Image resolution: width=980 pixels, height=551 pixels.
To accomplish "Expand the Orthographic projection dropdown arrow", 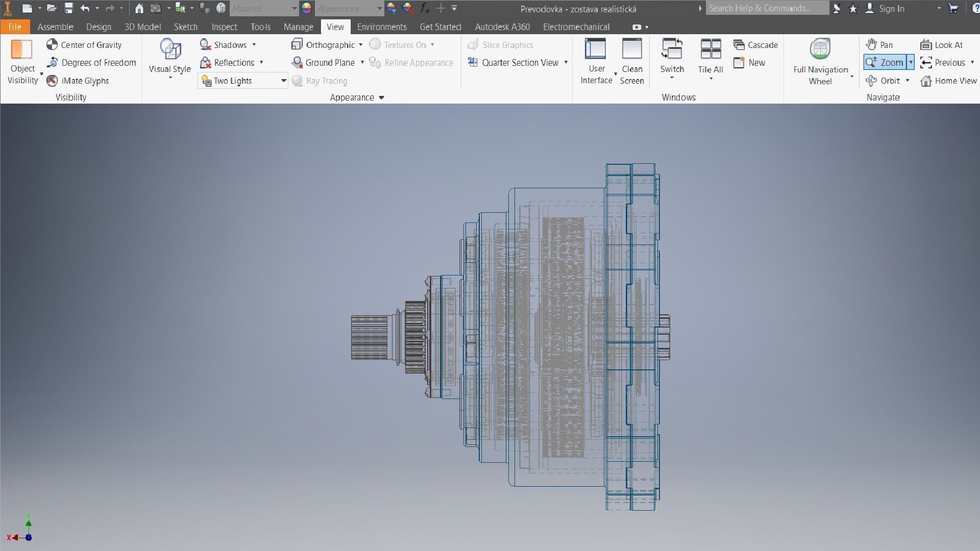I will pyautogui.click(x=361, y=45).
